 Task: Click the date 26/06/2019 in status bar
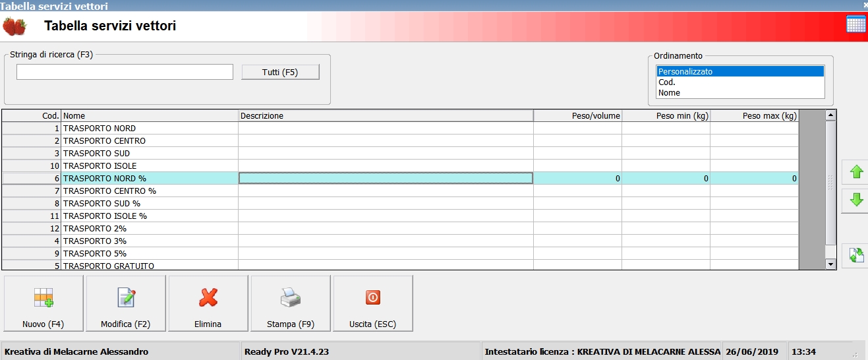pos(753,351)
